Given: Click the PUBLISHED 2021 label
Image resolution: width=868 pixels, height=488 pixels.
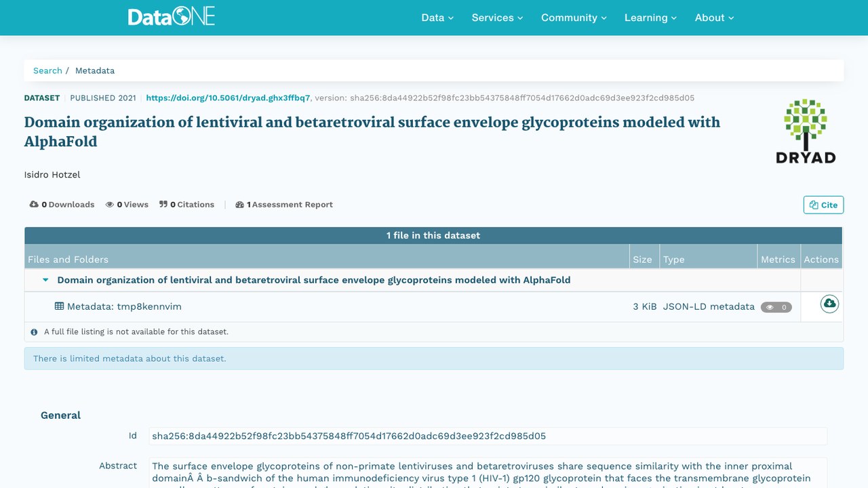Looking at the screenshot, I should pyautogui.click(x=103, y=98).
